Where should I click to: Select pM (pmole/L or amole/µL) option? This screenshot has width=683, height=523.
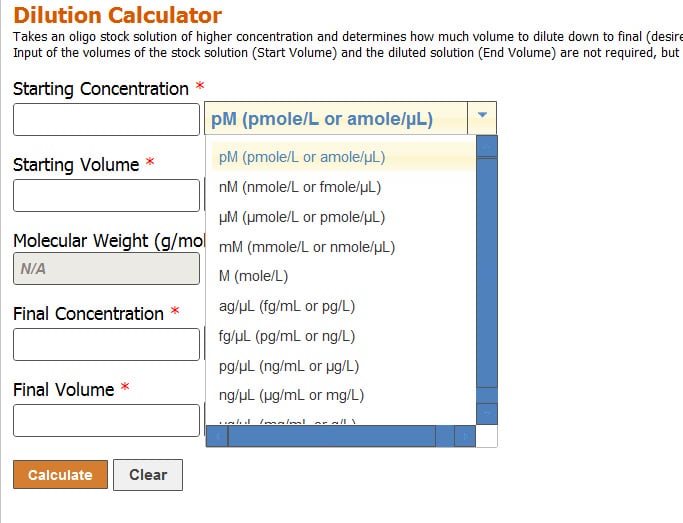302,157
